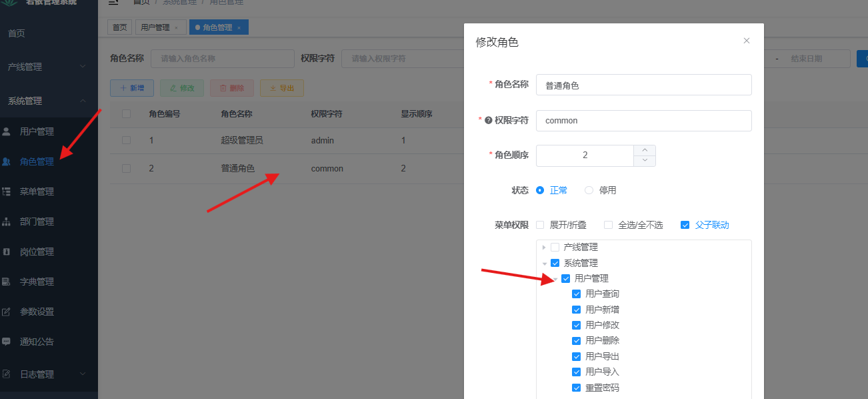
Task: Close the 角色管理 tab with its x
Action: (x=239, y=28)
